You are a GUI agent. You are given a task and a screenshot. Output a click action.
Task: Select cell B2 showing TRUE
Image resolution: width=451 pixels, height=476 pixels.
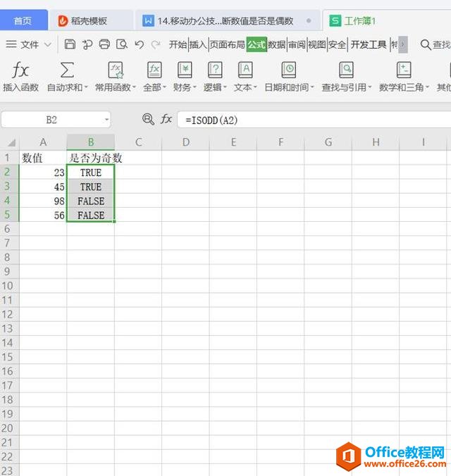pos(91,172)
